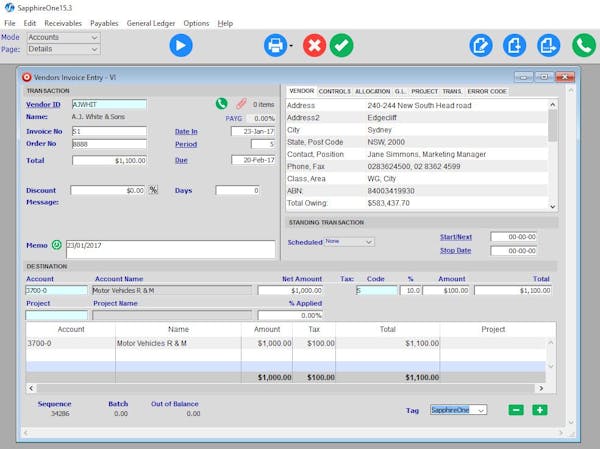Click the green minus remove line button
This screenshot has height=449, width=600.
(x=516, y=410)
